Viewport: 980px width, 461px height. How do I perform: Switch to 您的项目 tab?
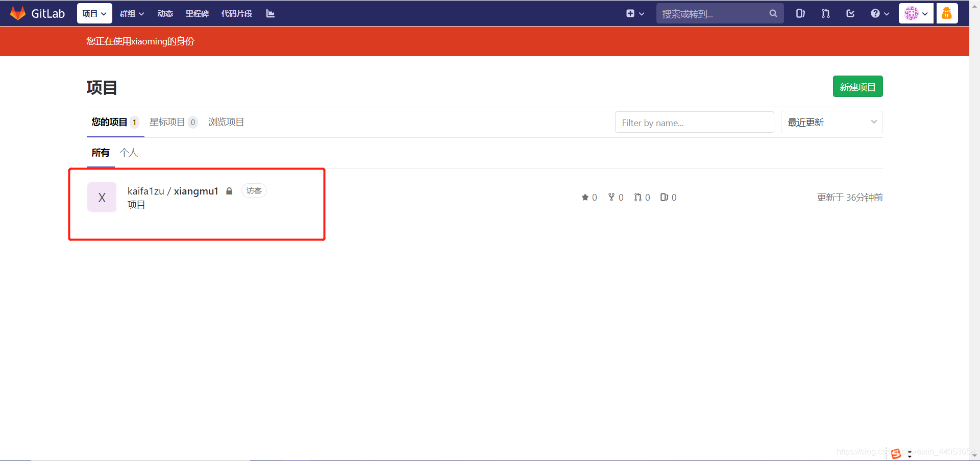tap(115, 122)
